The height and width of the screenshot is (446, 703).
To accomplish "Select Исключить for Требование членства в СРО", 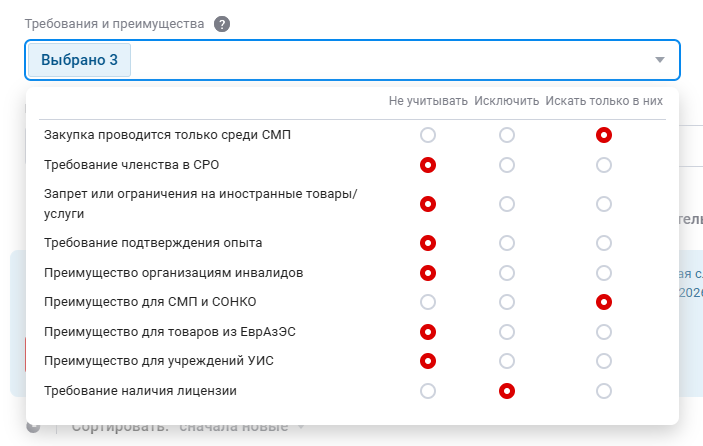I will click(x=507, y=165).
